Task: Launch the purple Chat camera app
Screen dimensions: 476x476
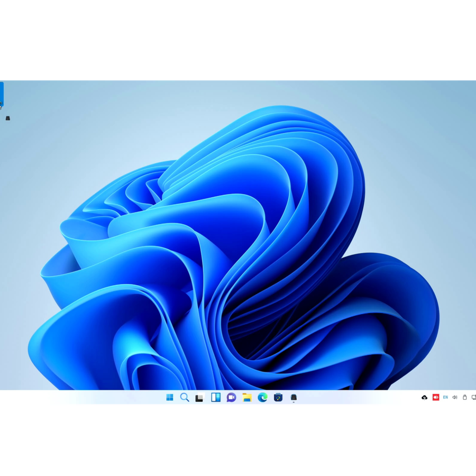Action: tap(231, 397)
